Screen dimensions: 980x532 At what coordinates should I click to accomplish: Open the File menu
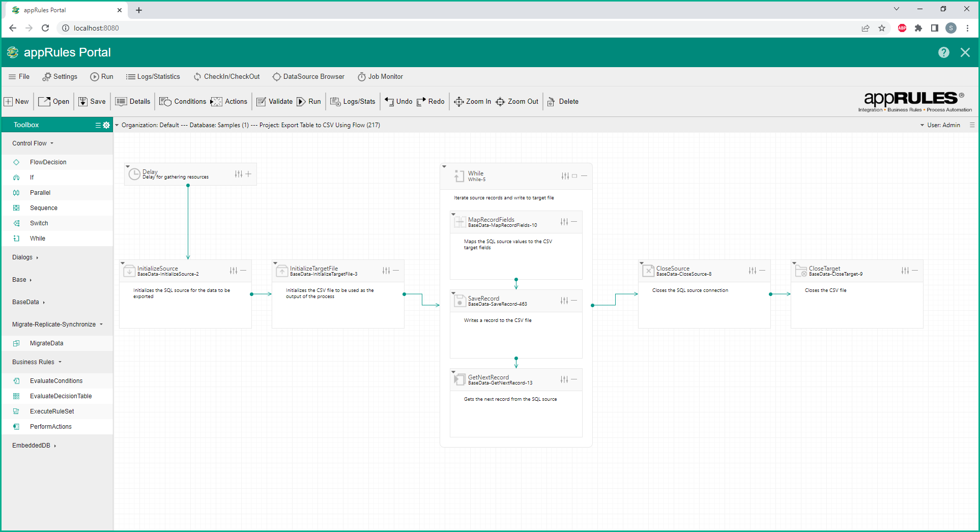tap(19, 77)
